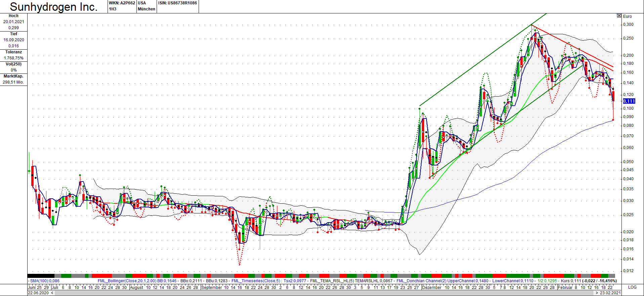This screenshot has width=644, height=296.
Task: Click the end date 23.02.2021
Action: coord(610,293)
